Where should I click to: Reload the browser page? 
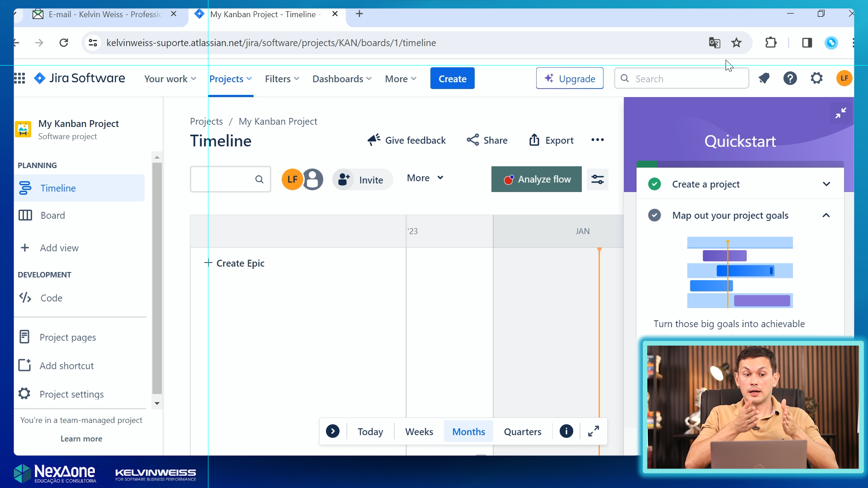(x=64, y=43)
